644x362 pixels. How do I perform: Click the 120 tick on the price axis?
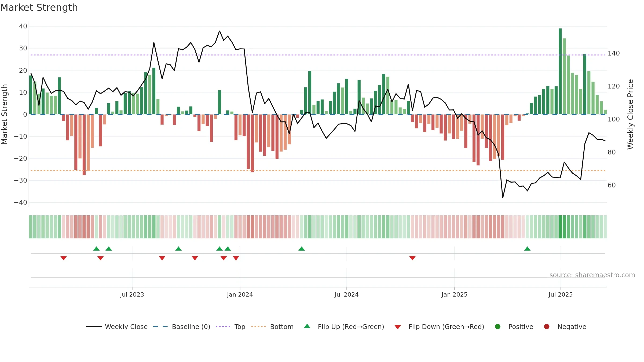[x=614, y=86]
